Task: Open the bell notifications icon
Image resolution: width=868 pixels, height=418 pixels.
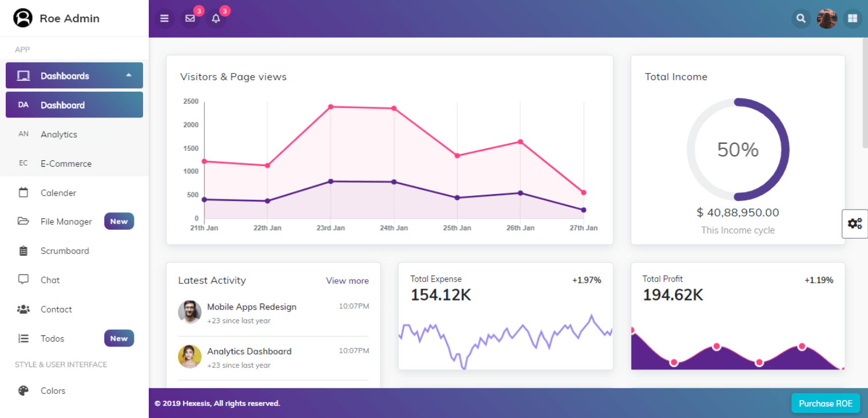Action: pos(216,19)
